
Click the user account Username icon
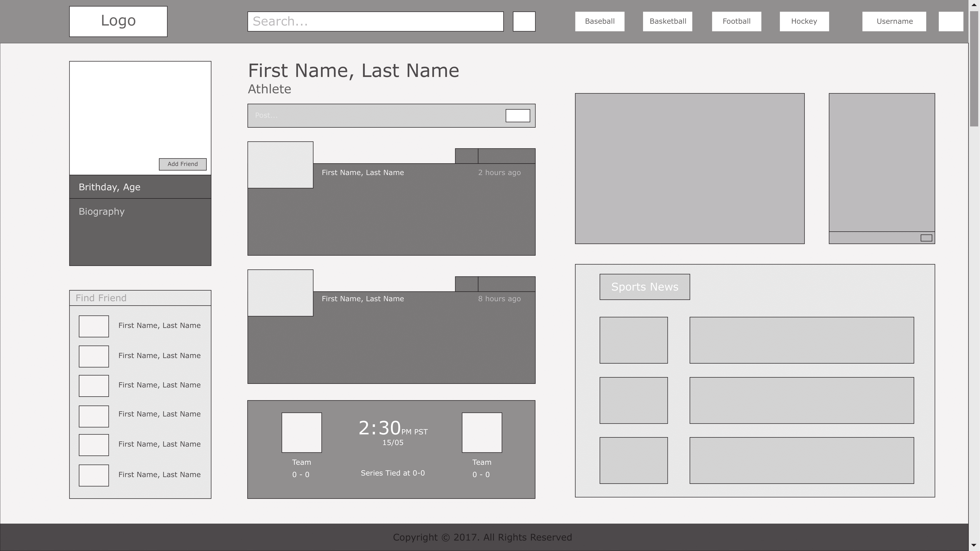(x=951, y=21)
